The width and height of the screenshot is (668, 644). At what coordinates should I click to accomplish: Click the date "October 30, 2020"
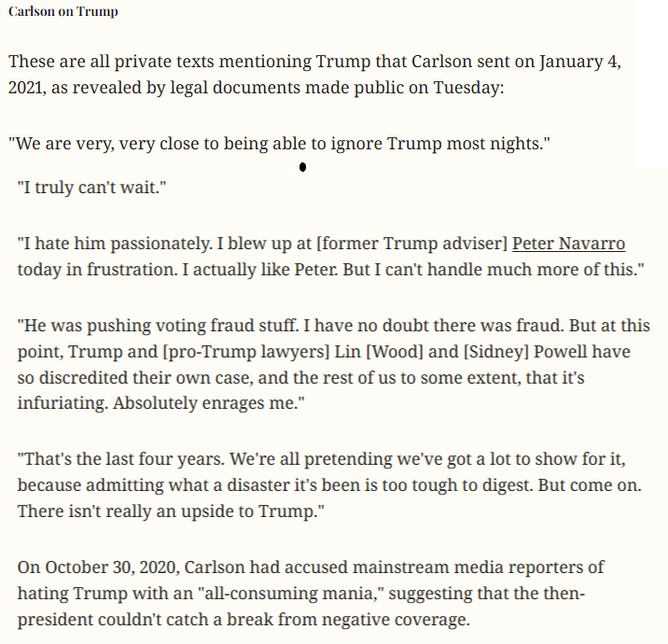click(x=110, y=567)
